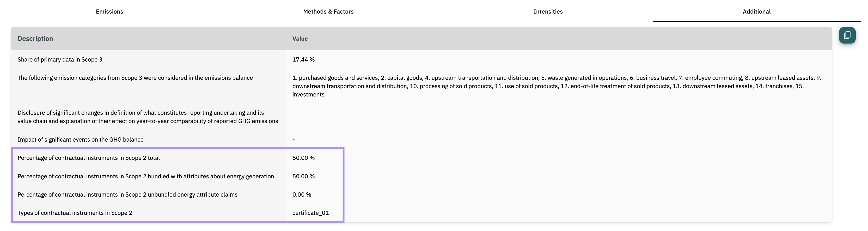Click the Value column header
This screenshot has height=231, width=868.
tap(300, 38)
